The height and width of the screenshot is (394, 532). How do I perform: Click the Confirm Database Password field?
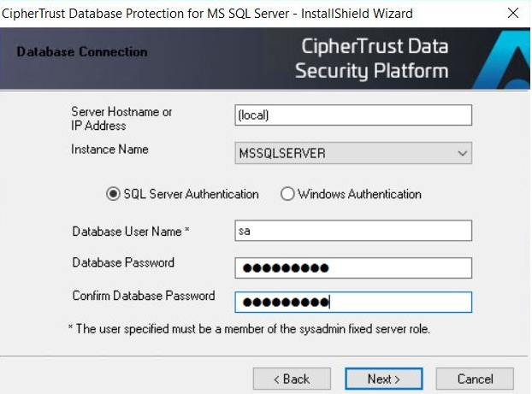(353, 302)
